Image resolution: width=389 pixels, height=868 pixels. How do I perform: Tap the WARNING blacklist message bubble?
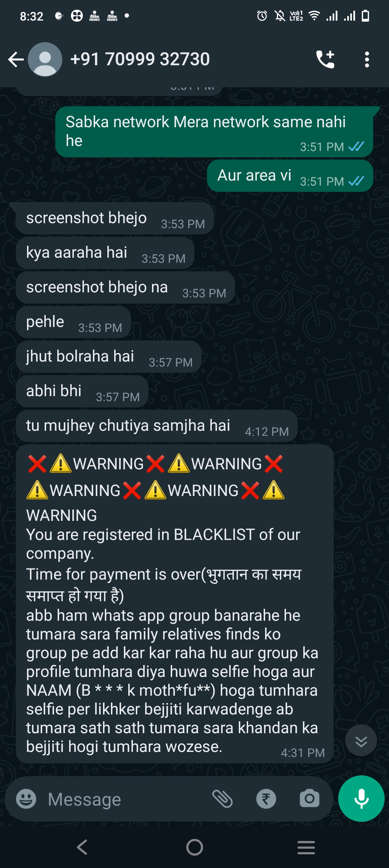[x=175, y=604]
